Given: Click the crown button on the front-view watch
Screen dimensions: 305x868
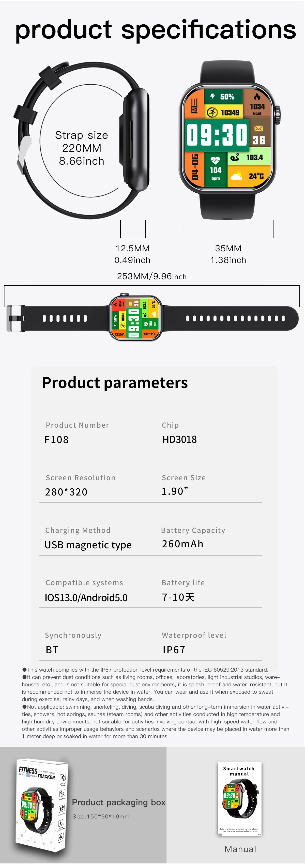Looking at the screenshot, I should tap(277, 115).
